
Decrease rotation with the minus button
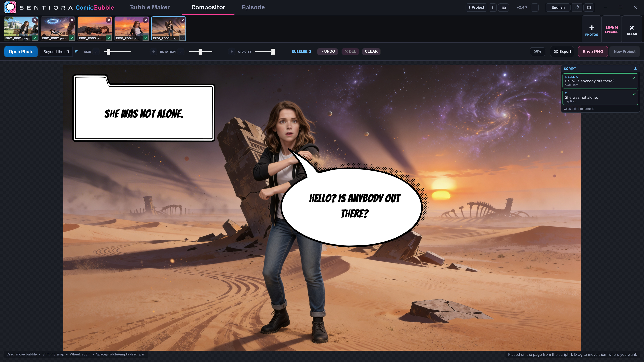click(180, 52)
